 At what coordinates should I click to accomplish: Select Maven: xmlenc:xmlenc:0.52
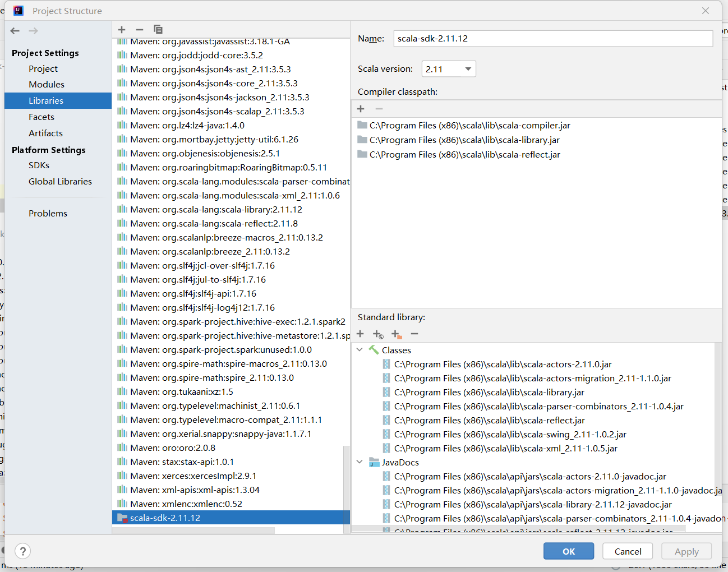tap(228, 504)
